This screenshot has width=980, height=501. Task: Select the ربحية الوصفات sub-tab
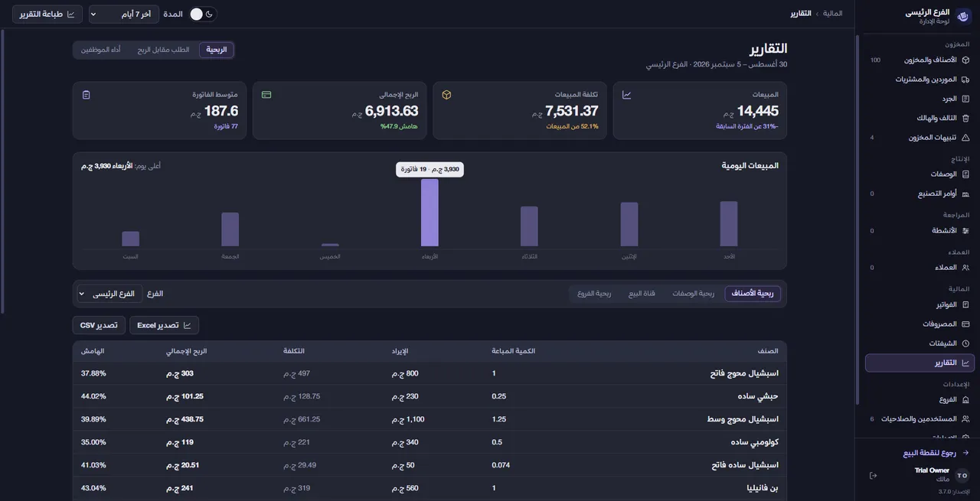point(693,294)
